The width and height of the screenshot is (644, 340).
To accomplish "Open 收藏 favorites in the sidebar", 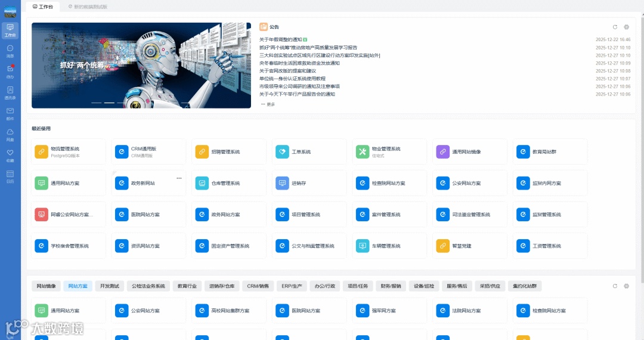I will coord(10,156).
